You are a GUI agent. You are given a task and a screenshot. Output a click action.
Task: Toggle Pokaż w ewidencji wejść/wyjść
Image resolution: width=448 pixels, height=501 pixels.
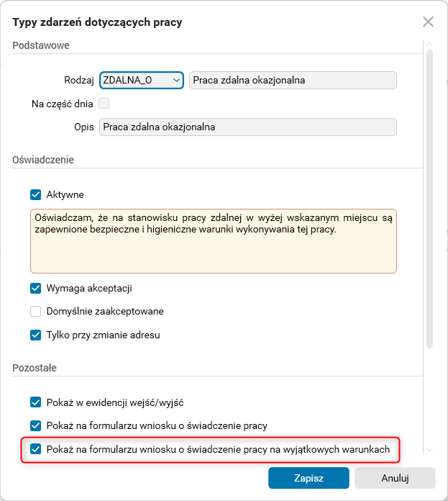point(36,402)
